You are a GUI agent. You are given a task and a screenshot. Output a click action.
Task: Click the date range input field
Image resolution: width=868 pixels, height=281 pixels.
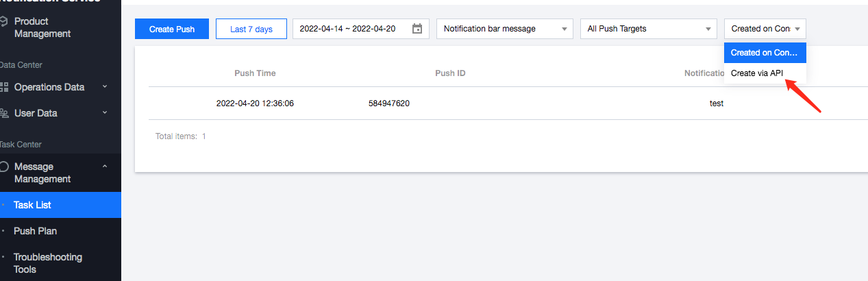point(348,29)
